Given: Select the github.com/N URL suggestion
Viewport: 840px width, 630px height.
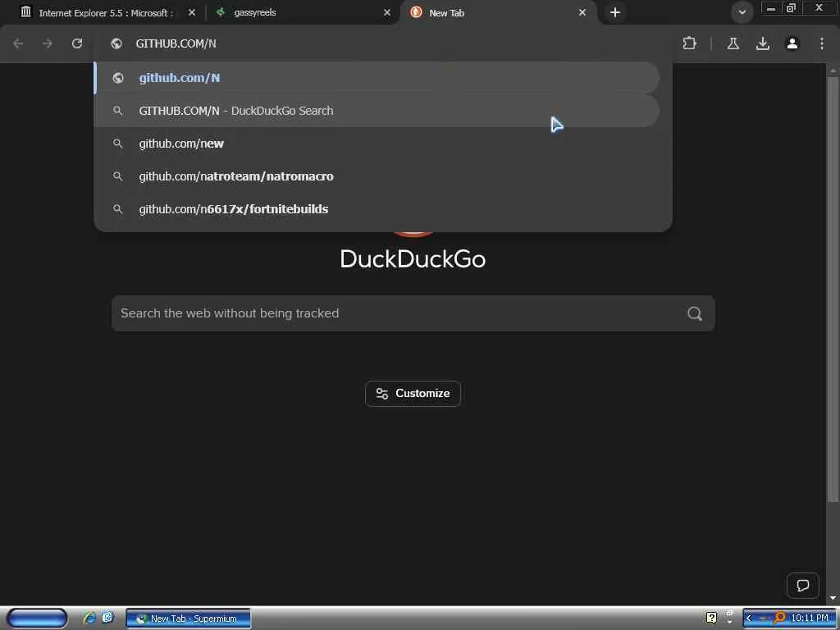Looking at the screenshot, I should (x=377, y=78).
